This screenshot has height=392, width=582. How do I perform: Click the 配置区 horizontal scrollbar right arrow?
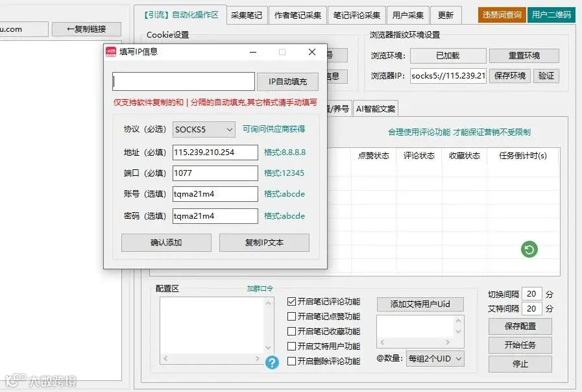257,359
